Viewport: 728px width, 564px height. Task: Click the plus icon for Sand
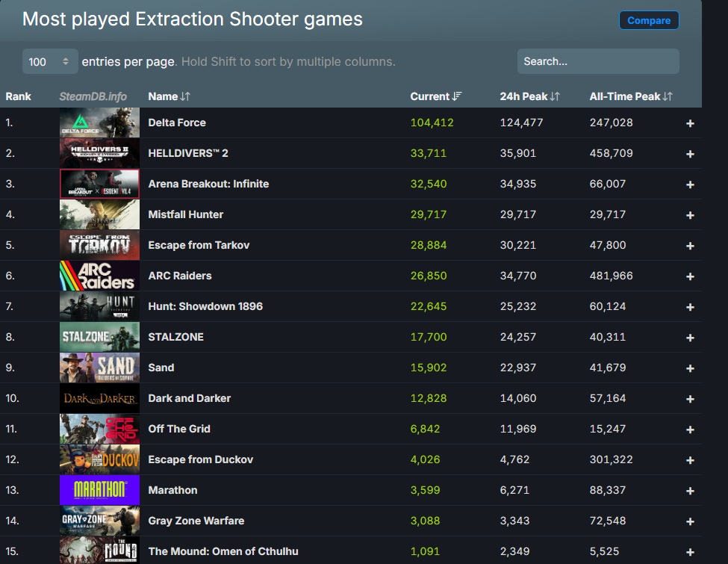tap(690, 368)
